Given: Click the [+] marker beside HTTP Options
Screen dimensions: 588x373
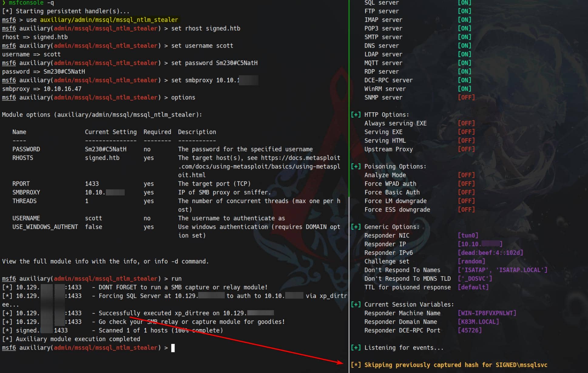Looking at the screenshot, I should pyautogui.click(x=356, y=115).
